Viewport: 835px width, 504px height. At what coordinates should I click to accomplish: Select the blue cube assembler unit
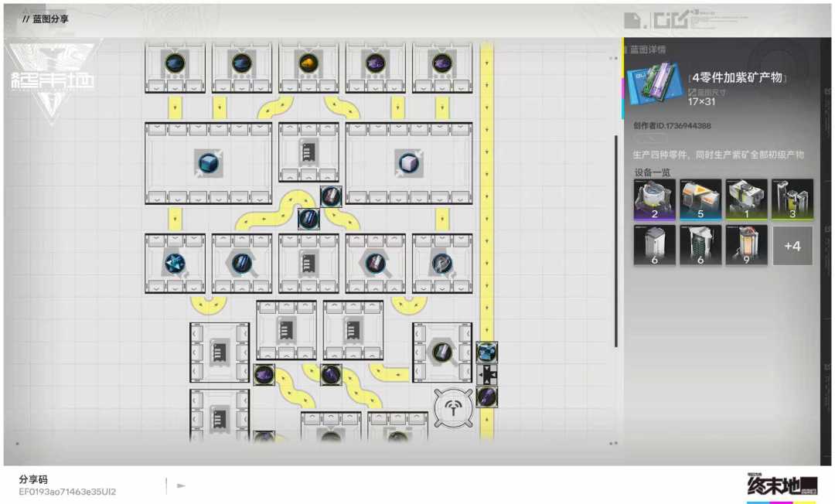point(208,163)
